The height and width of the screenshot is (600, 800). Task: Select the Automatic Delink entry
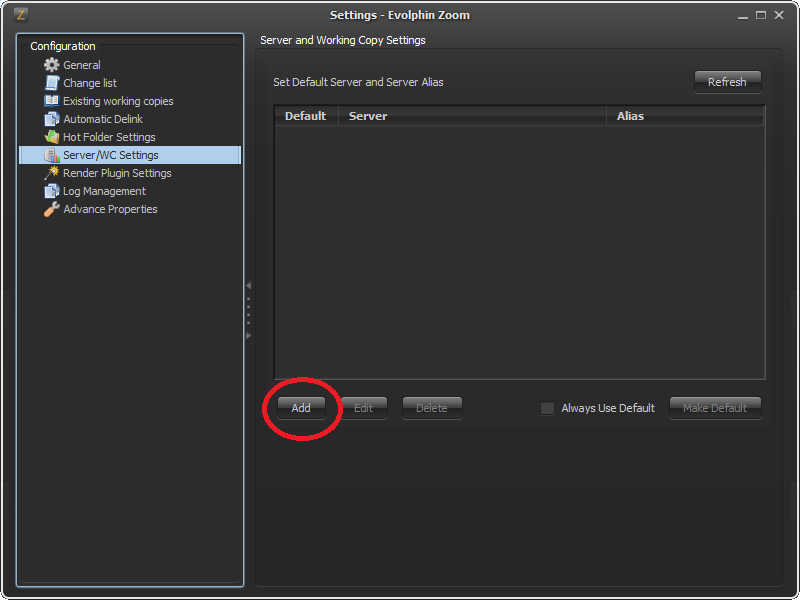click(103, 119)
